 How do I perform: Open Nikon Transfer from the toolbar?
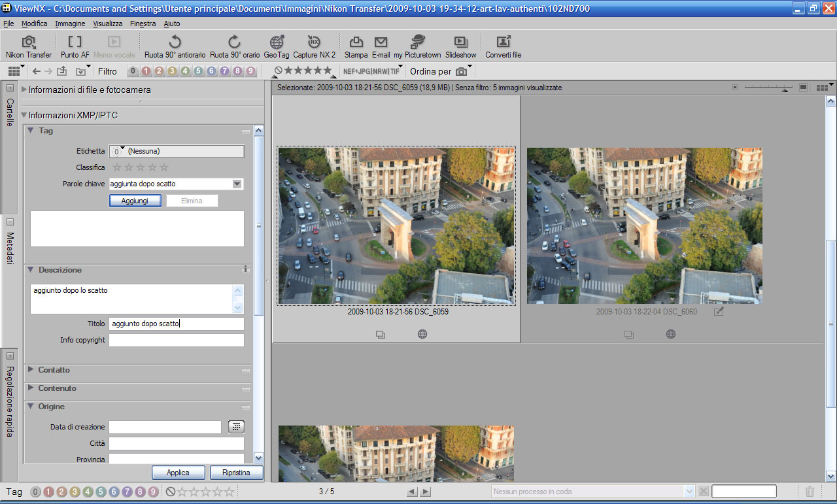point(29,47)
